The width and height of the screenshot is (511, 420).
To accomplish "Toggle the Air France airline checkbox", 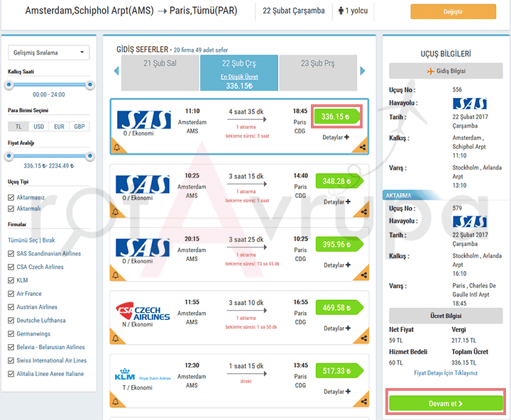I will (x=11, y=294).
